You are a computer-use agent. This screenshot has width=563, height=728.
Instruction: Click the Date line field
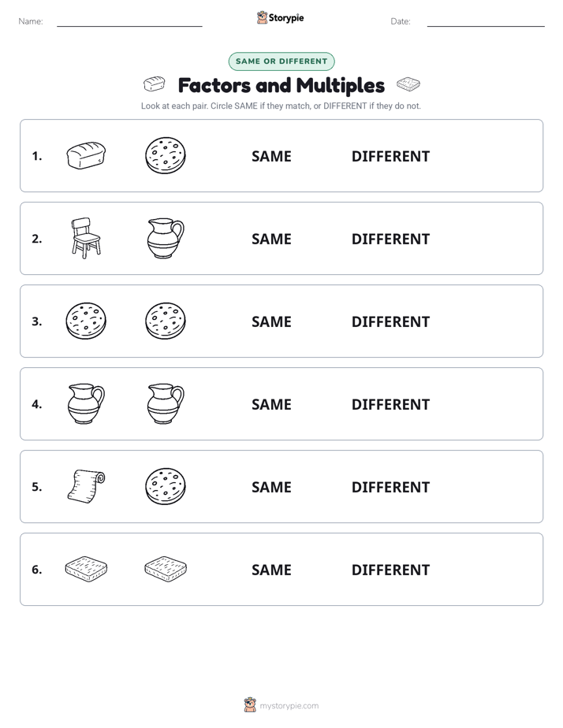click(486, 21)
